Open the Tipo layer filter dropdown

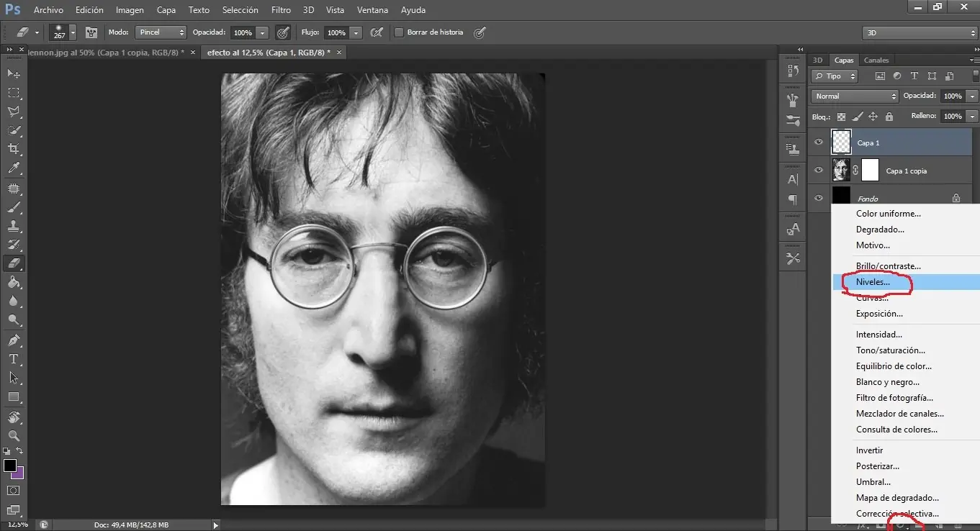(835, 76)
